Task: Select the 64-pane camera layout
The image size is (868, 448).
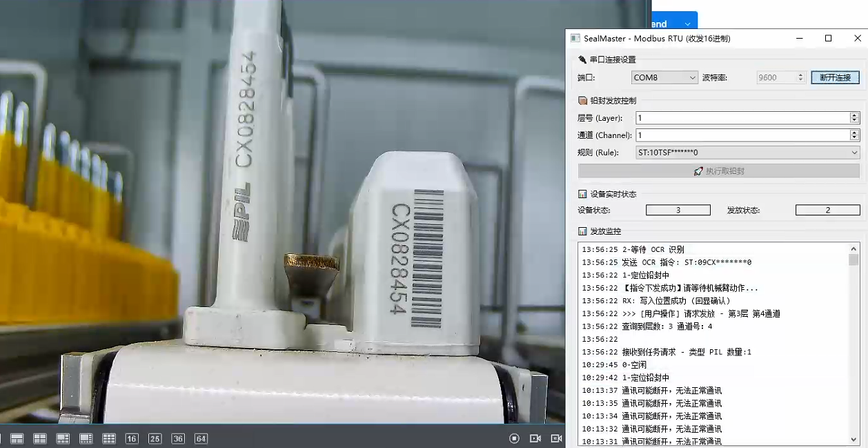Action: pos(201,438)
